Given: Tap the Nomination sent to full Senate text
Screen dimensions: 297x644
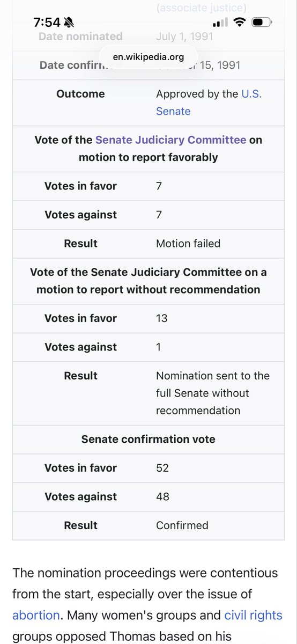Looking at the screenshot, I should pos(213,393).
